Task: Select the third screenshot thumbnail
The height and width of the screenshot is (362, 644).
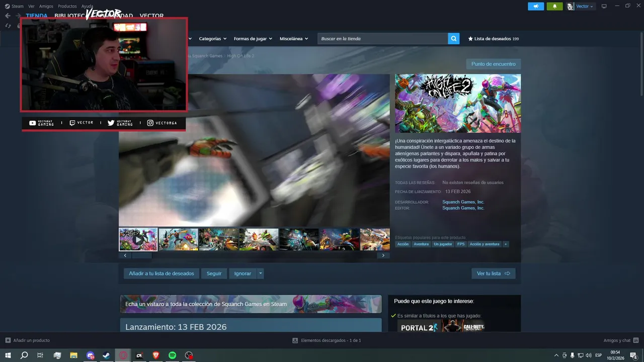Action: (218, 239)
